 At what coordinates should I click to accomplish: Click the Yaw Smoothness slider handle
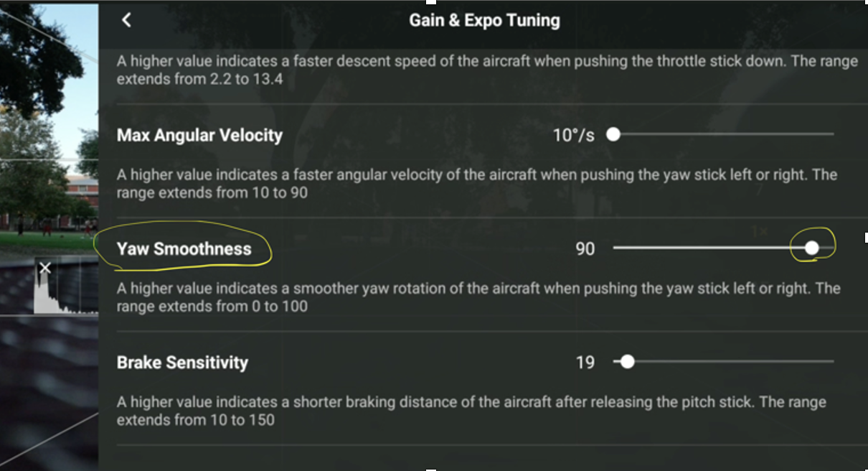tap(811, 248)
